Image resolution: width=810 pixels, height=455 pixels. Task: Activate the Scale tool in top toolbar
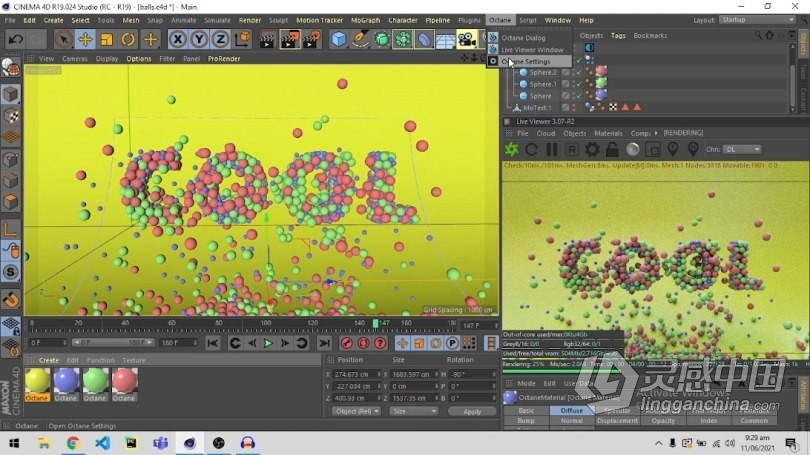click(107, 39)
